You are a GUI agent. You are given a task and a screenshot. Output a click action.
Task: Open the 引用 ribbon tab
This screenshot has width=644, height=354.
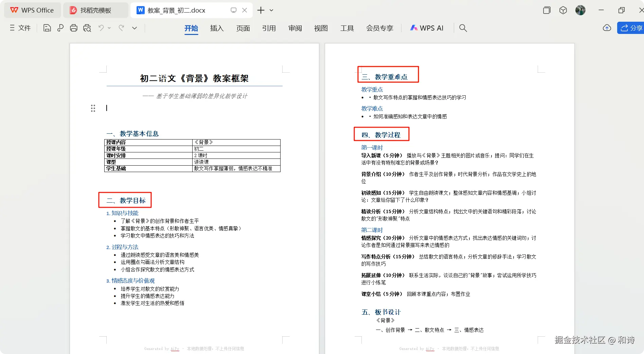(269, 28)
